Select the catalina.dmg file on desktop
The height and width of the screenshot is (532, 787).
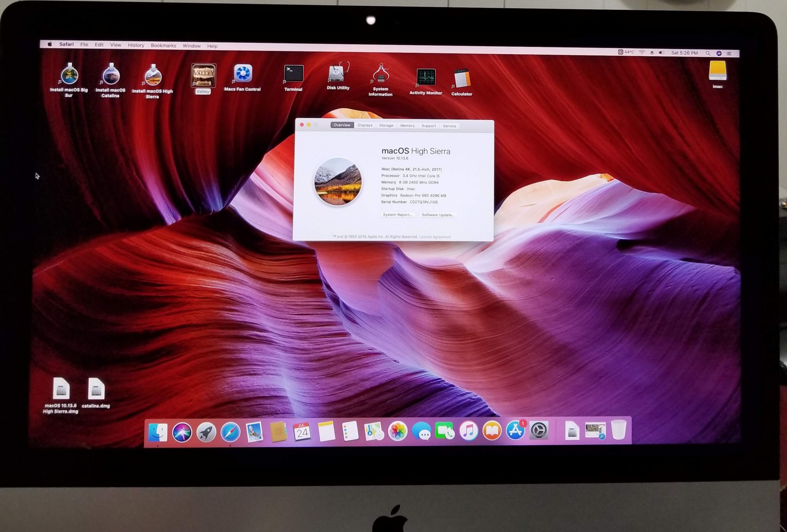(96, 389)
